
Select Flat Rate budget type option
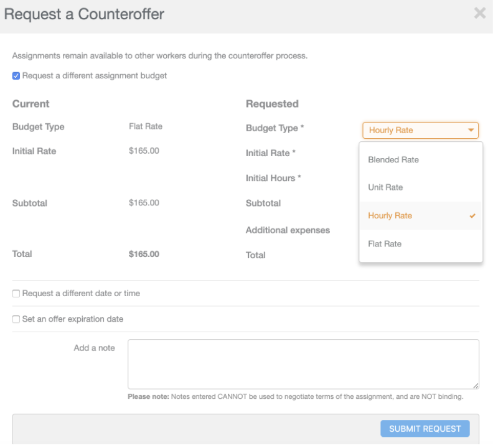pyautogui.click(x=385, y=244)
